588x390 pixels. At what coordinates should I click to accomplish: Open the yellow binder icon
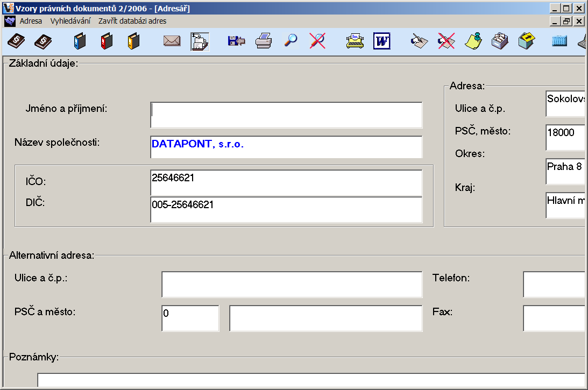click(133, 41)
